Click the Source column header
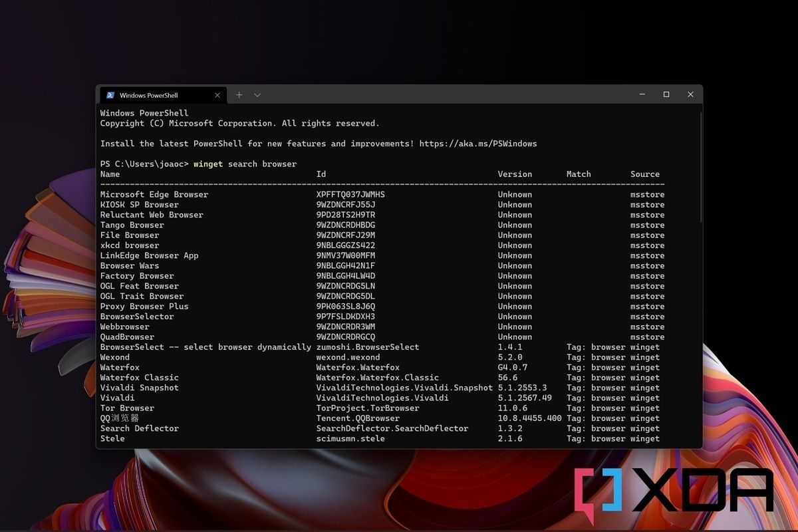Viewport: 798px width, 532px height. (x=645, y=174)
